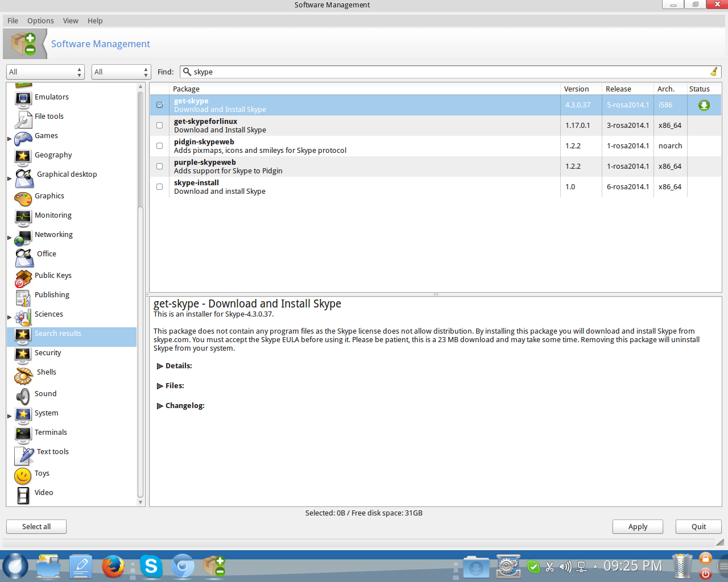This screenshot has height=582, width=728.
Task: Mark the skype-install package checkbox
Action: 160,187
